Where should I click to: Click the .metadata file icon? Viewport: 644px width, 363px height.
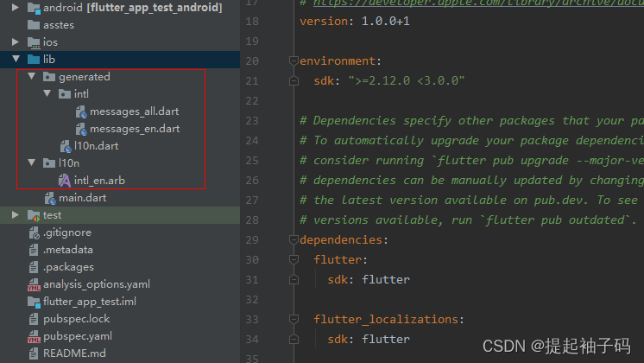coord(34,250)
